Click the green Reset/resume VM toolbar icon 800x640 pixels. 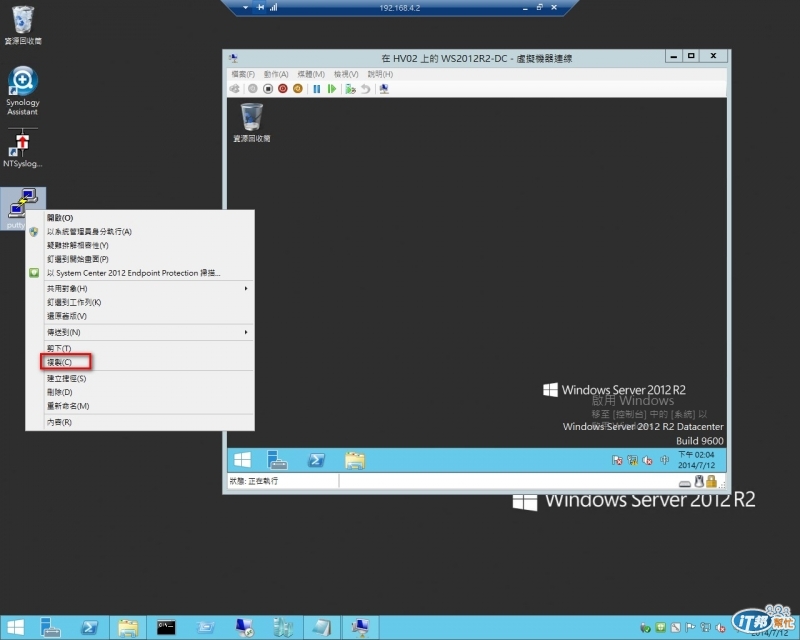[332, 89]
